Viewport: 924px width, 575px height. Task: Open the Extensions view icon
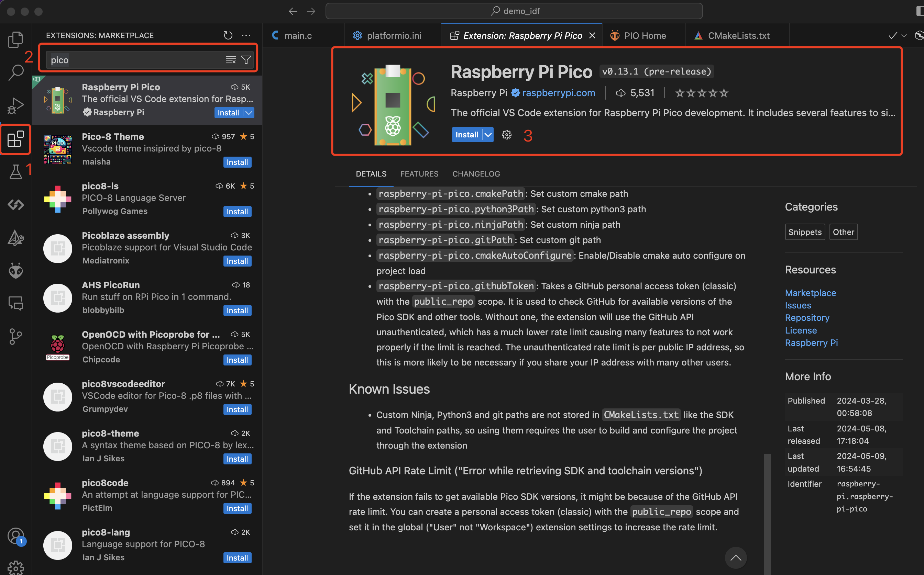15,139
